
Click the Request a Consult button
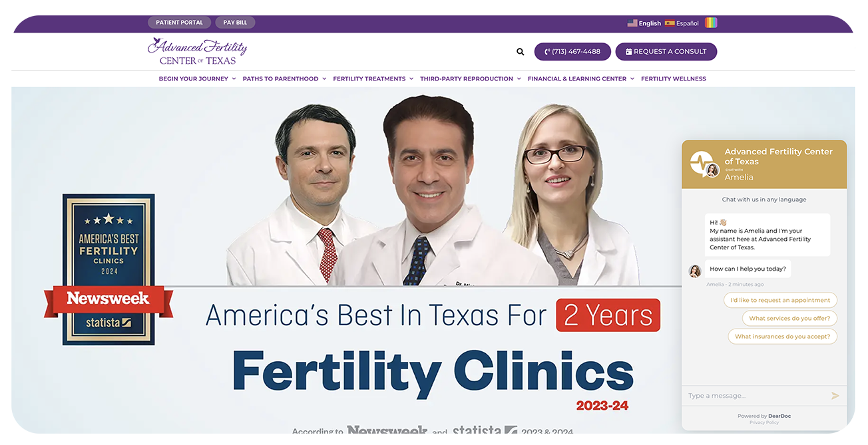(666, 52)
